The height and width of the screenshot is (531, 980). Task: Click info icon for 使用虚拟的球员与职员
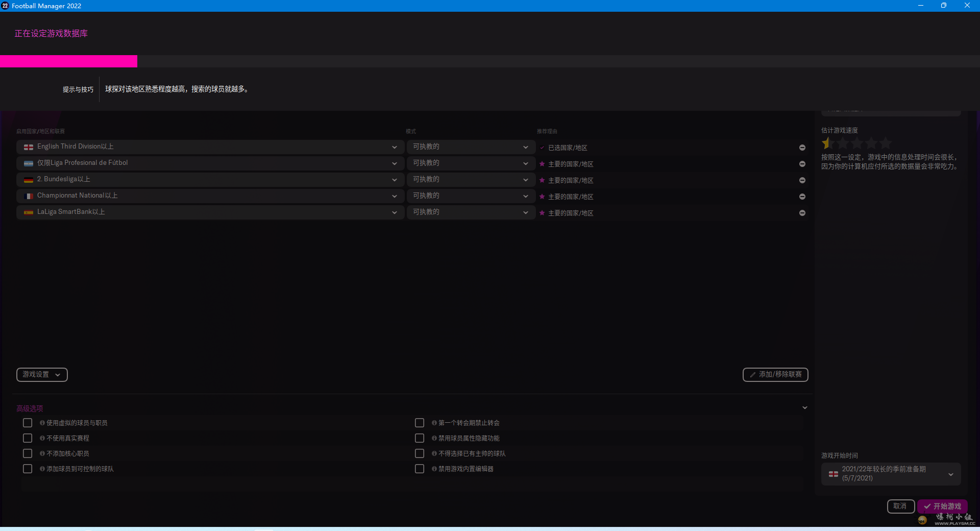coord(42,423)
